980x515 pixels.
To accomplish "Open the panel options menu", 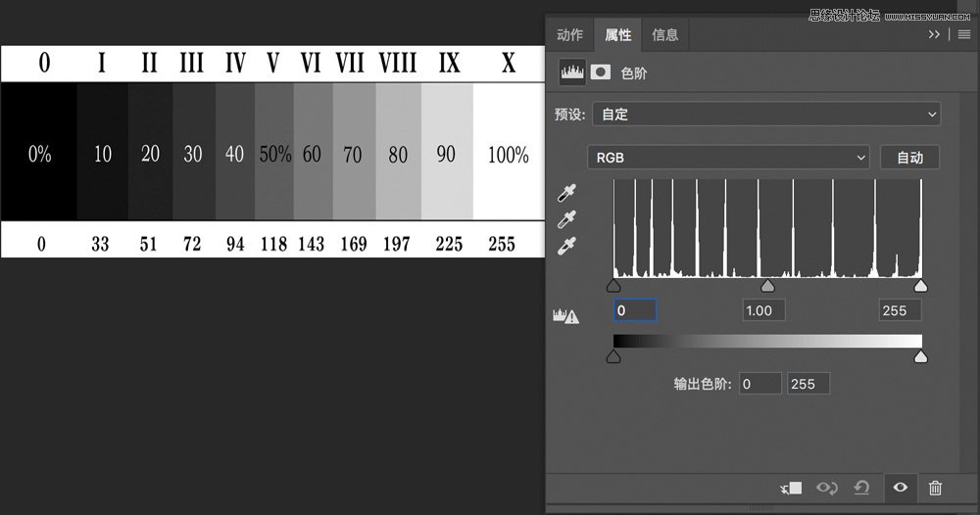I will coord(963,34).
